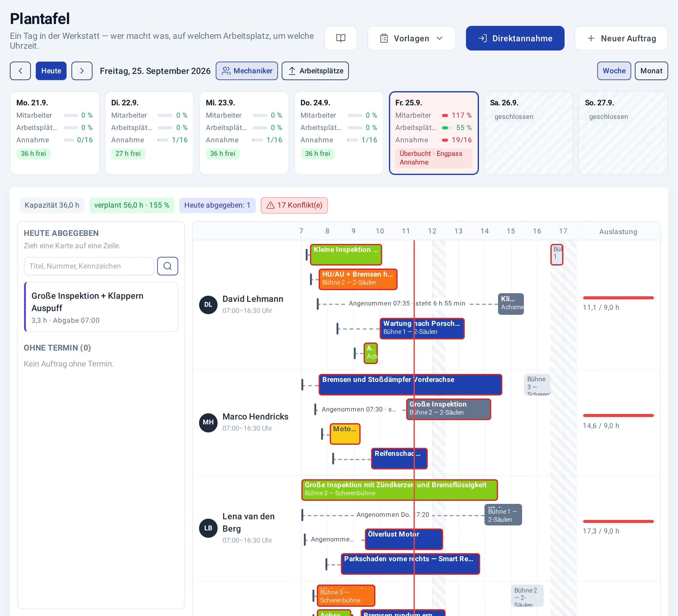
Task: Click Marco Hendricks' MH avatar
Action: click(x=208, y=423)
